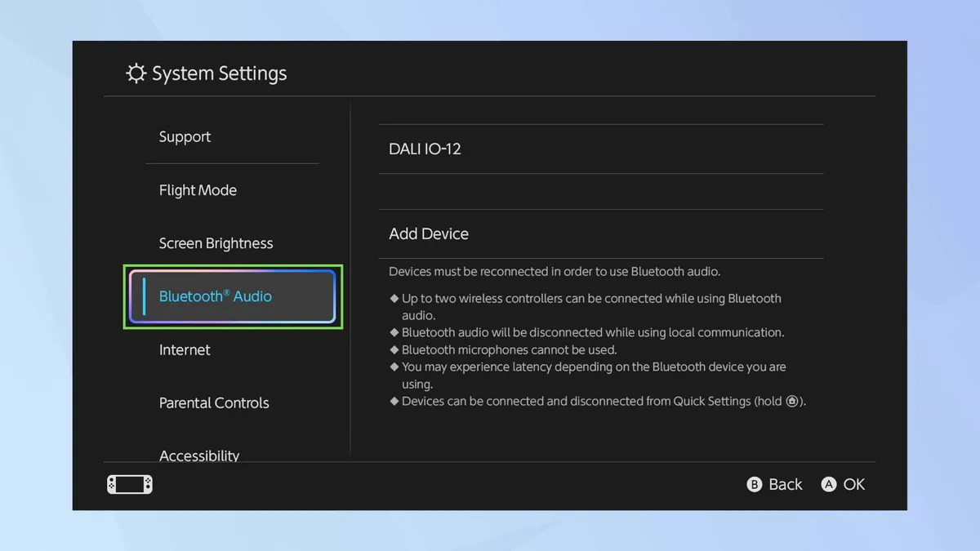Open the Support settings section
980x551 pixels.
pos(185,137)
